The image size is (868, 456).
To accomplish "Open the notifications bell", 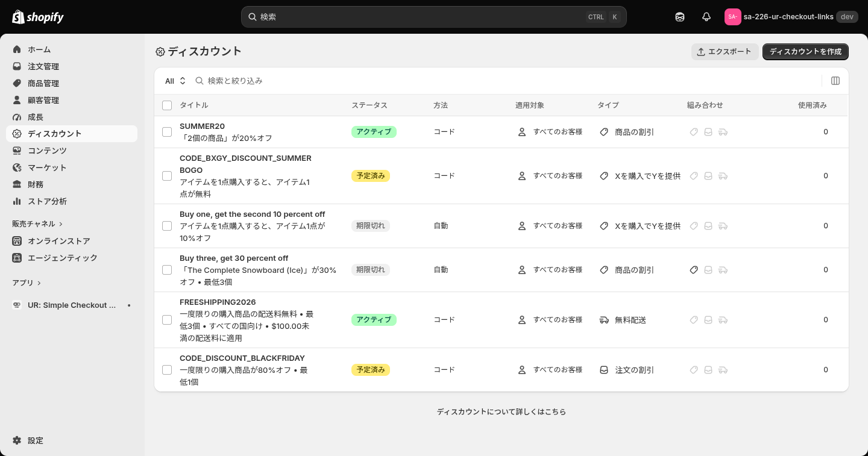I will (x=706, y=17).
